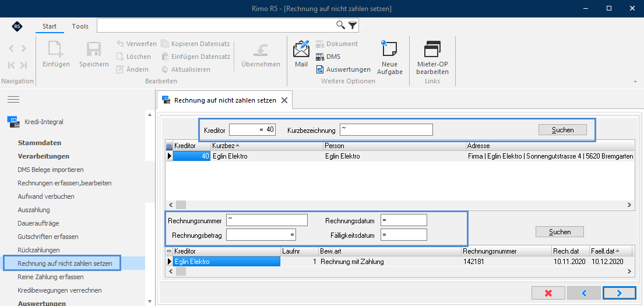Screen dimensions: 644x306
Task: Select DMS Belege importieren
Action: point(51,169)
